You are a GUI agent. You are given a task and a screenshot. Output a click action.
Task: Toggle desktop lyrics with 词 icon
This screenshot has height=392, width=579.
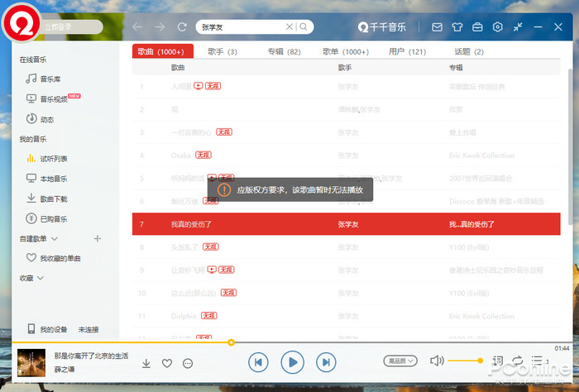click(497, 361)
